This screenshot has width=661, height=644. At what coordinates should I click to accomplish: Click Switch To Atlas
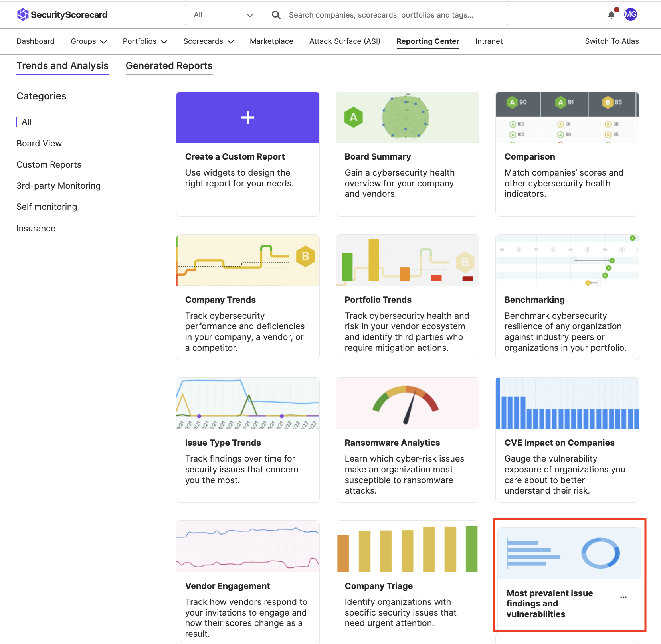pos(612,41)
